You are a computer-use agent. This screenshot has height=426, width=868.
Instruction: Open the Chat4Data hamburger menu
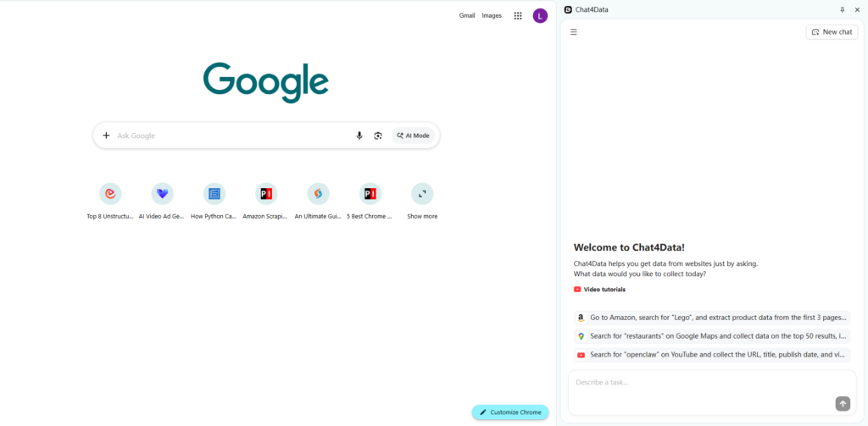click(574, 32)
